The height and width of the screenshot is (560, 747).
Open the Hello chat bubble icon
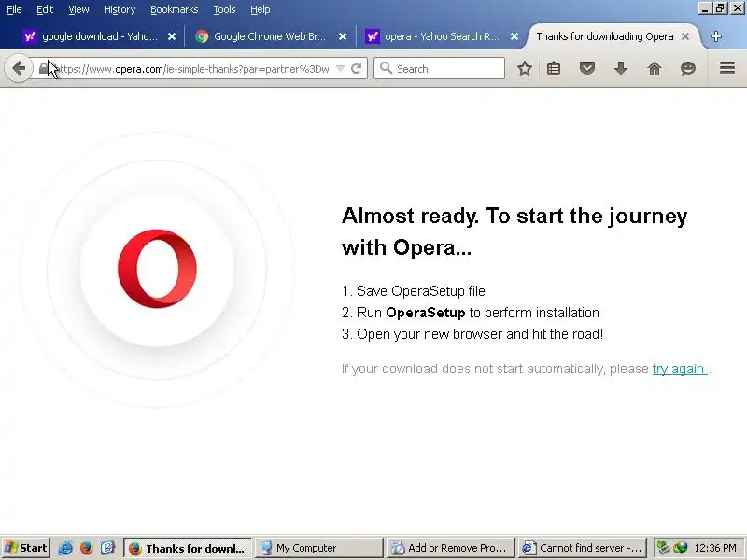pos(687,68)
